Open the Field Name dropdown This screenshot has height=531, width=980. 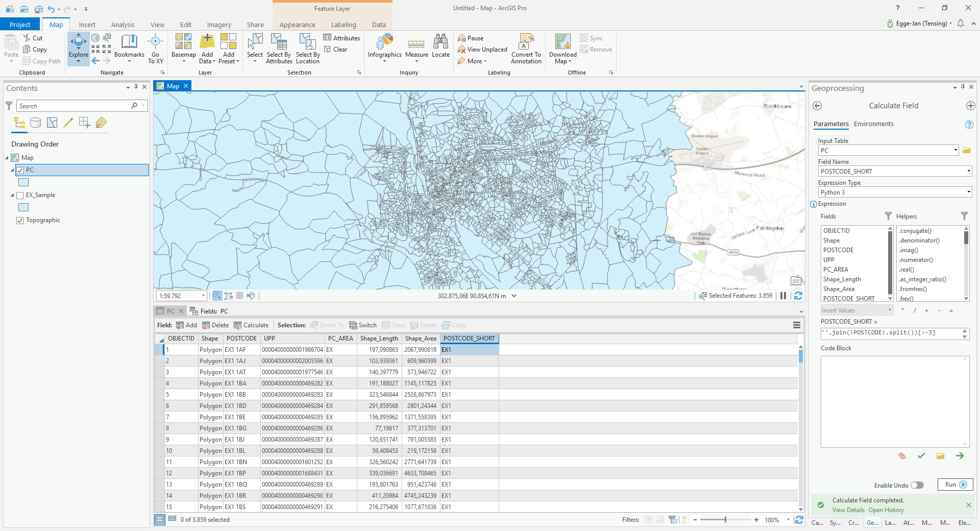click(x=968, y=171)
